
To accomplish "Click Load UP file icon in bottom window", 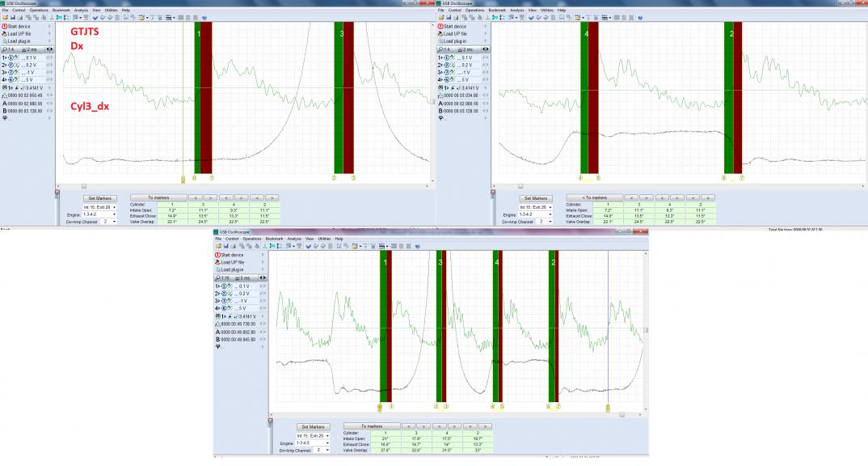I will [x=218, y=262].
